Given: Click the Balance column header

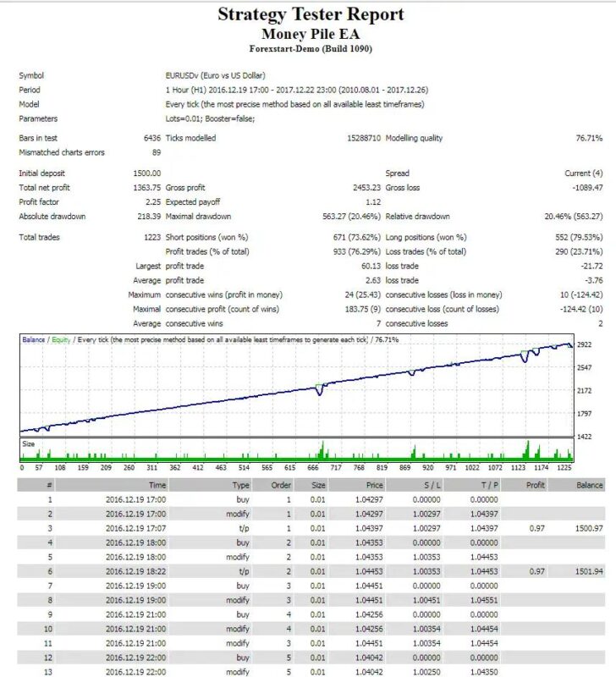Looking at the screenshot, I should click(x=590, y=485).
